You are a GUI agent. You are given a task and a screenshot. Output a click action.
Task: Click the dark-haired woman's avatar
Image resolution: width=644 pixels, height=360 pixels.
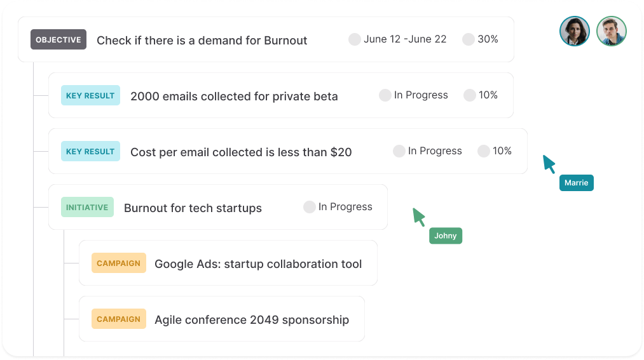pyautogui.click(x=575, y=31)
